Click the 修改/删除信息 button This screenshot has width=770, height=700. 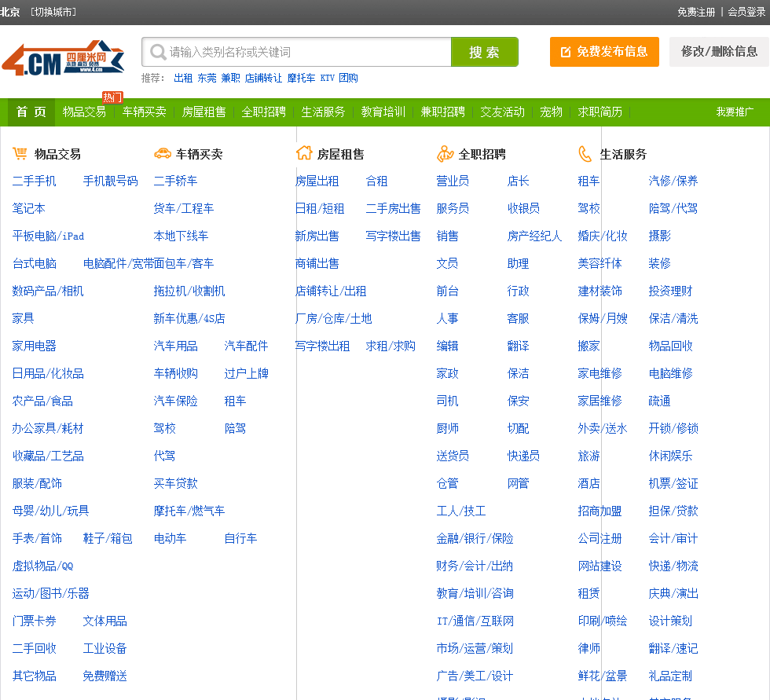[x=719, y=52]
